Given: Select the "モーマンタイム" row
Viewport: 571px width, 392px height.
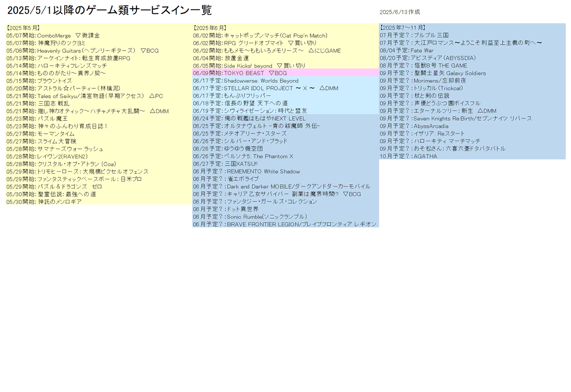Looking at the screenshot, I should (x=98, y=134).
